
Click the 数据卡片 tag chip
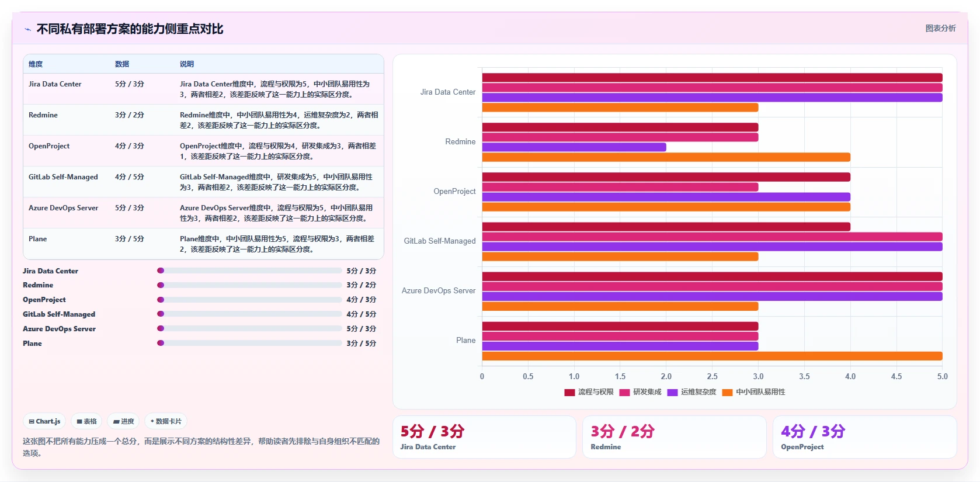click(x=166, y=421)
